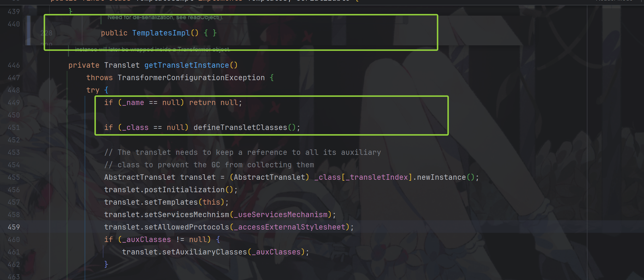644x280 pixels.
Task: Click line number 460 in the gutter
Action: (14, 239)
